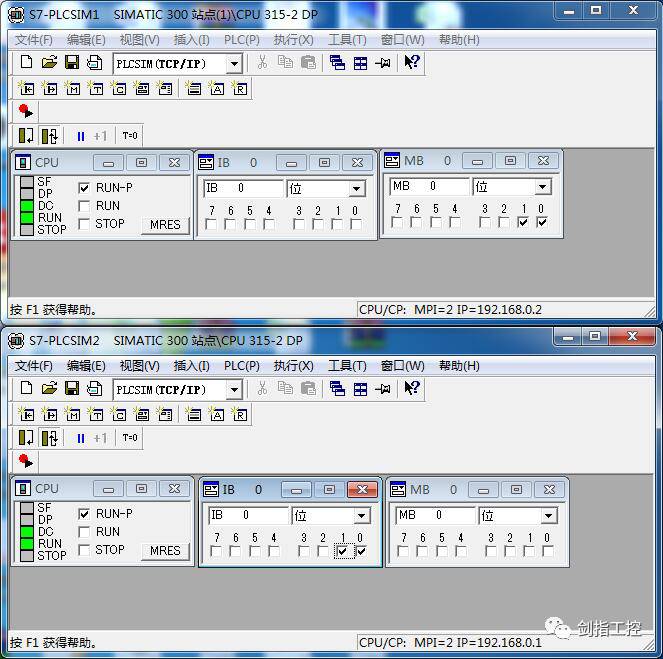Open file icon in PLCSIM2 toolbar
The height and width of the screenshot is (659, 663).
pyautogui.click(x=49, y=388)
